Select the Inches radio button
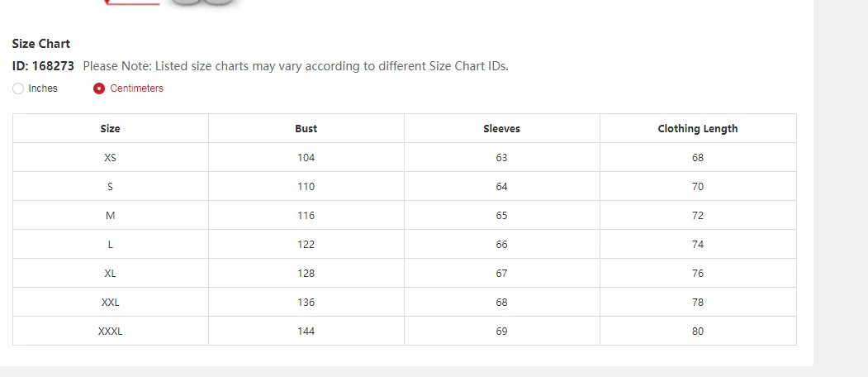This screenshot has width=868, height=377. [18, 88]
